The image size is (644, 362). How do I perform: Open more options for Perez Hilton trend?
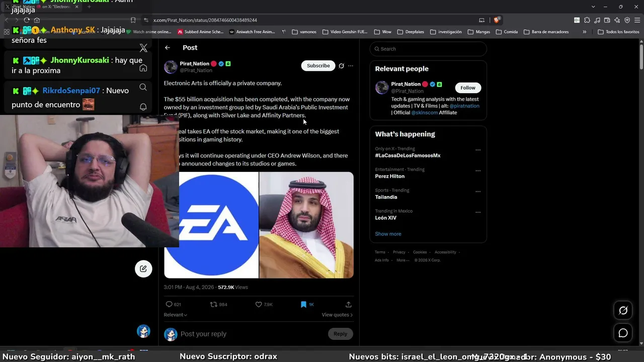(x=478, y=170)
